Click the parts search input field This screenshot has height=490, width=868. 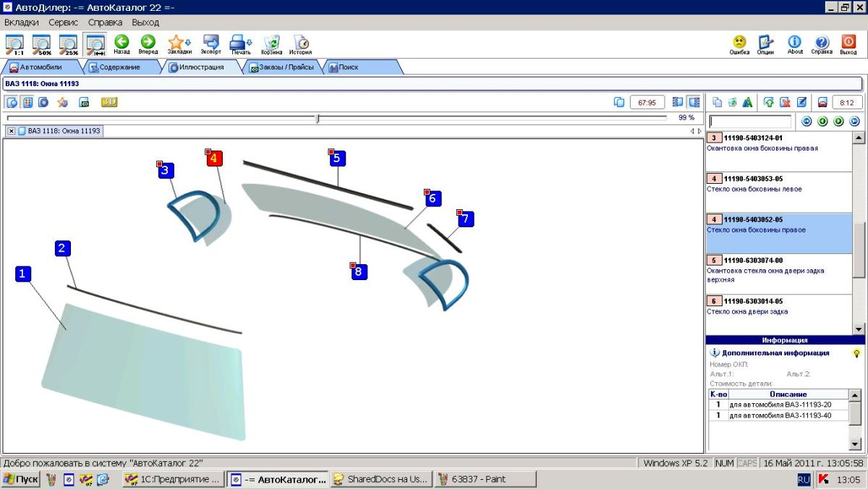pos(750,122)
